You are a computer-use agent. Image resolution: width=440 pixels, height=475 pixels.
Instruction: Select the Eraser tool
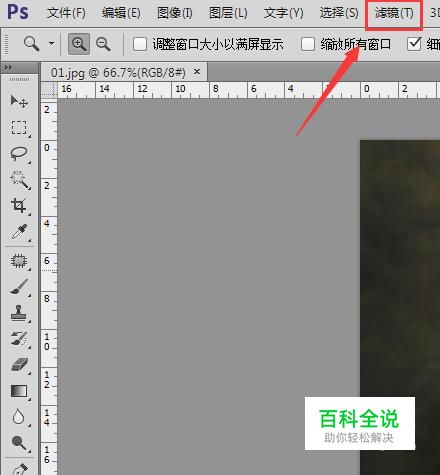coord(19,365)
